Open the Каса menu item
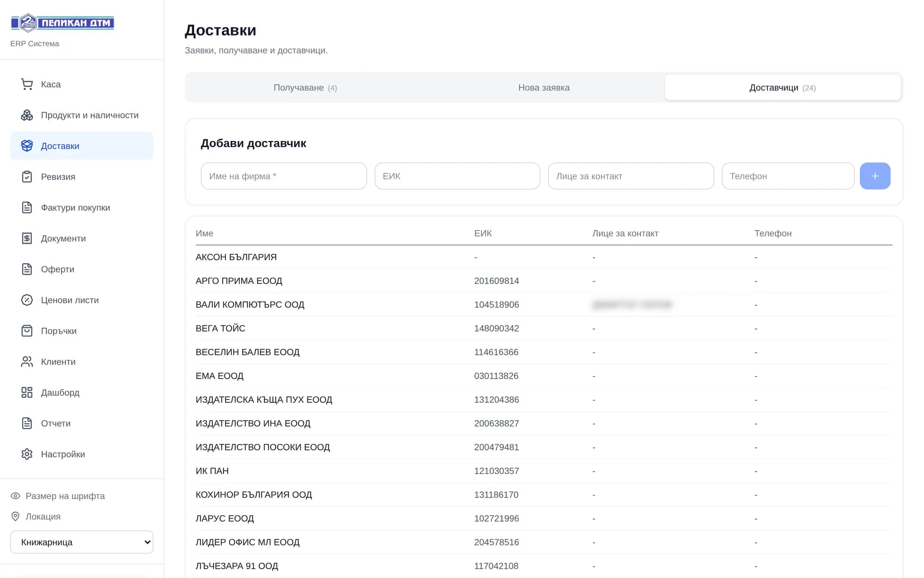 tap(82, 84)
